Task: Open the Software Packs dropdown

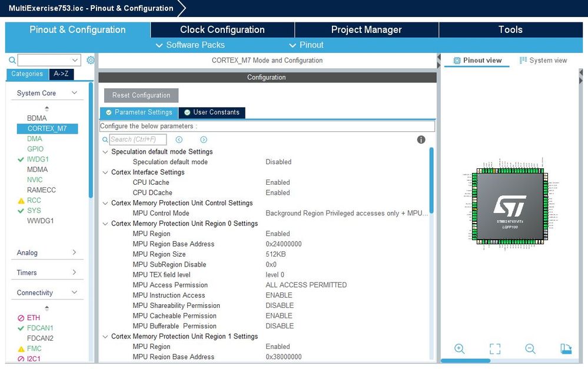Action: pos(191,45)
